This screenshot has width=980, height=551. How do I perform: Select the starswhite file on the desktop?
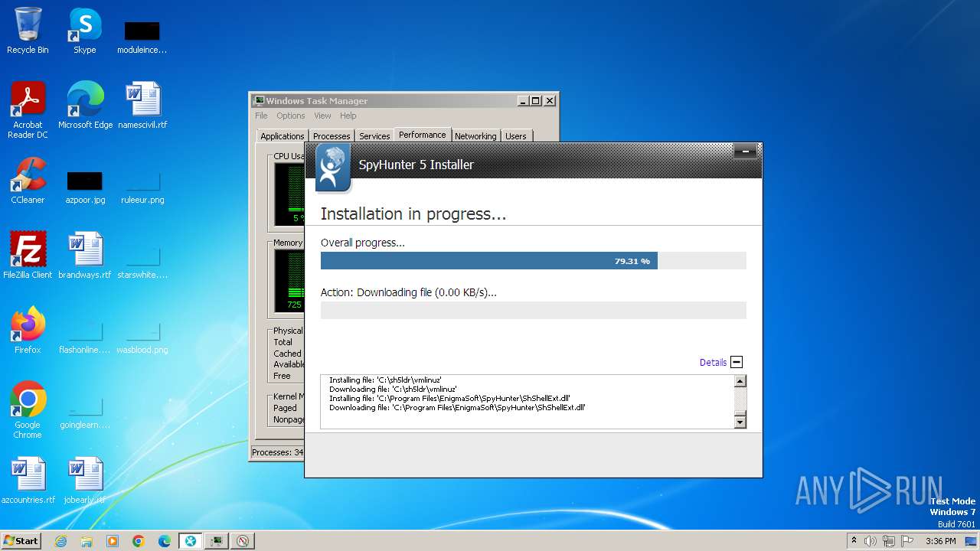pos(142,262)
